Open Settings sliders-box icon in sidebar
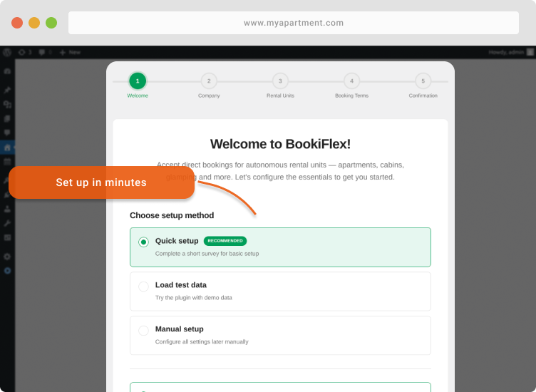Viewport: 536px width, 392px height. (7, 237)
